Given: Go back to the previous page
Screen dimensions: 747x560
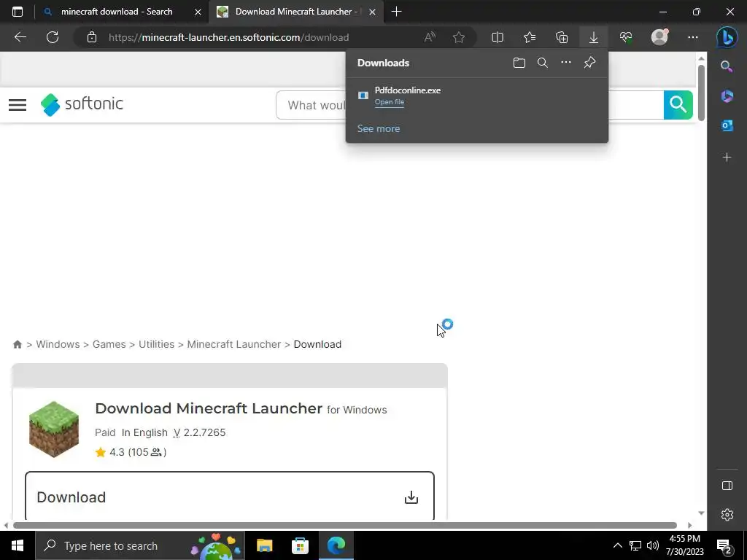Looking at the screenshot, I should (x=20, y=37).
